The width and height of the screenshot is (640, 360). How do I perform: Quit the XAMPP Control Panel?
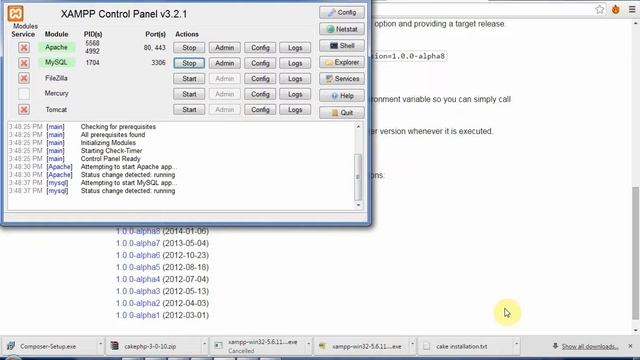342,113
